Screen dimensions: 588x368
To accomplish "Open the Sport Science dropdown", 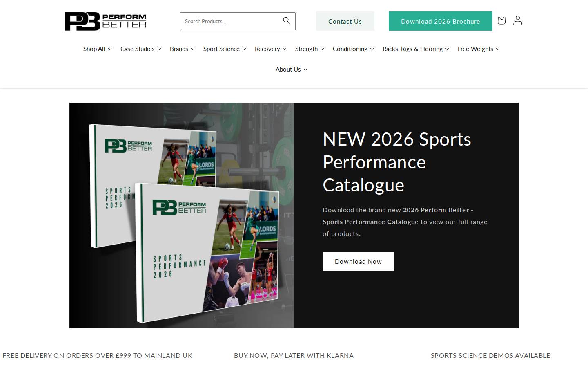I will click(225, 49).
